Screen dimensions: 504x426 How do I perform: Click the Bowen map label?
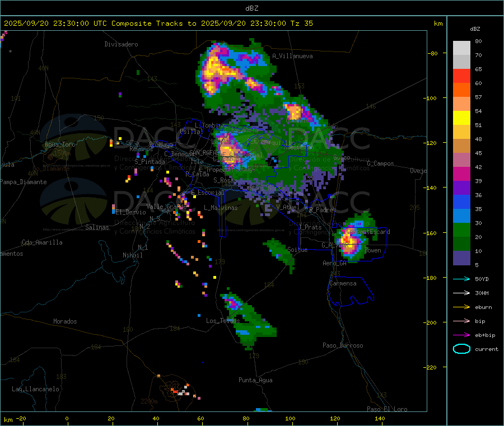[x=373, y=250]
